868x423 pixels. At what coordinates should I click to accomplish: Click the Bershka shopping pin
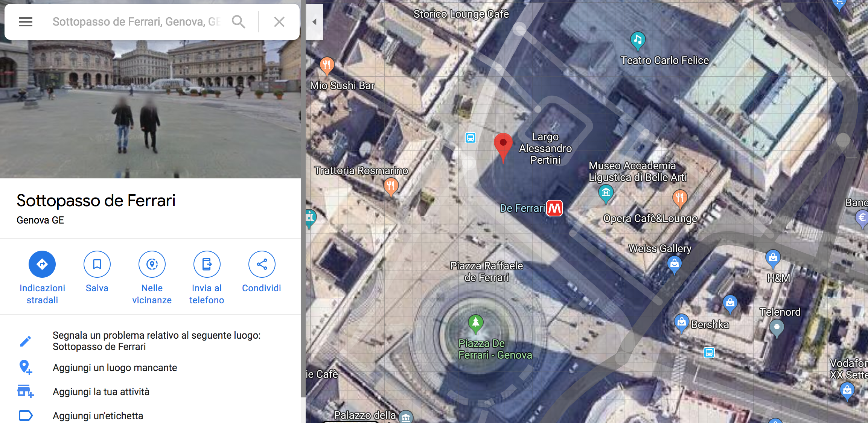681,323
